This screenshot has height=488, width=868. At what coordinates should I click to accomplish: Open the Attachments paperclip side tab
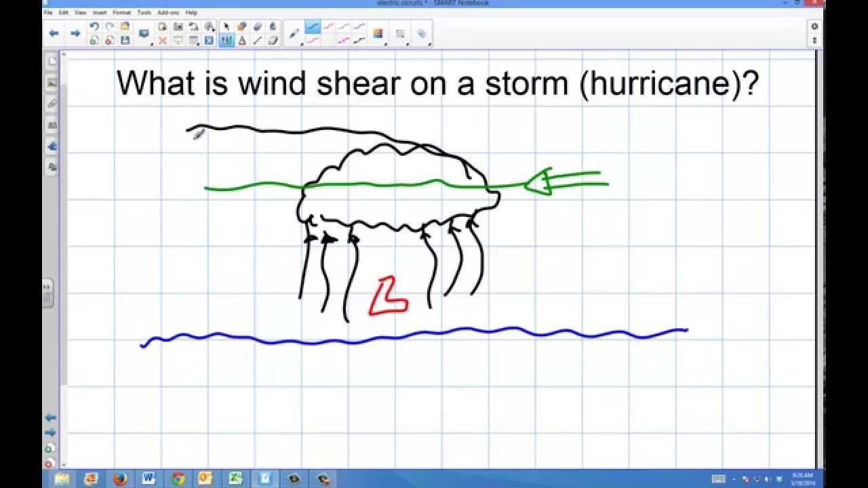[52, 104]
